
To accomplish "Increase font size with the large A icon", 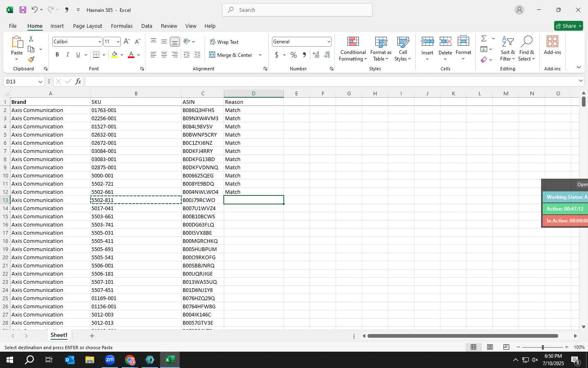I will [127, 42].
